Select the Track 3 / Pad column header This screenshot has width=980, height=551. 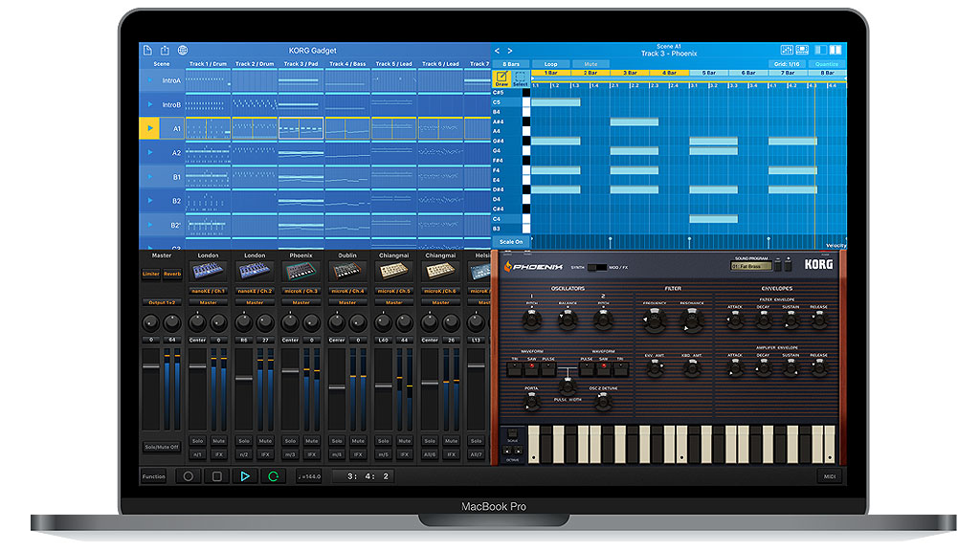[x=301, y=64]
